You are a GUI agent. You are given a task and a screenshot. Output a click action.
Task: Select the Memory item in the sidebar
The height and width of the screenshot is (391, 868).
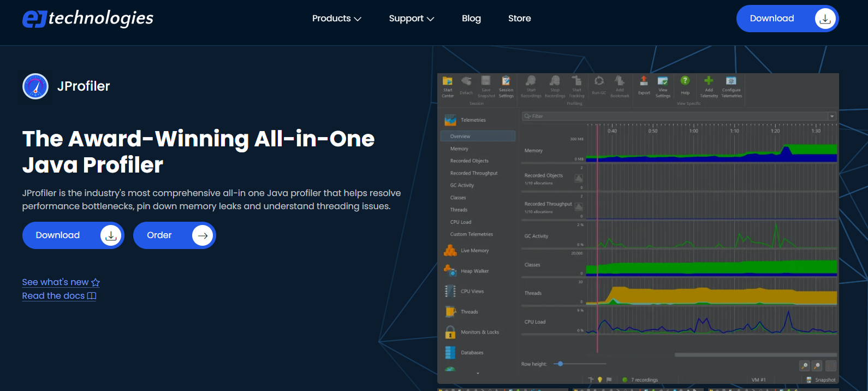(x=459, y=149)
